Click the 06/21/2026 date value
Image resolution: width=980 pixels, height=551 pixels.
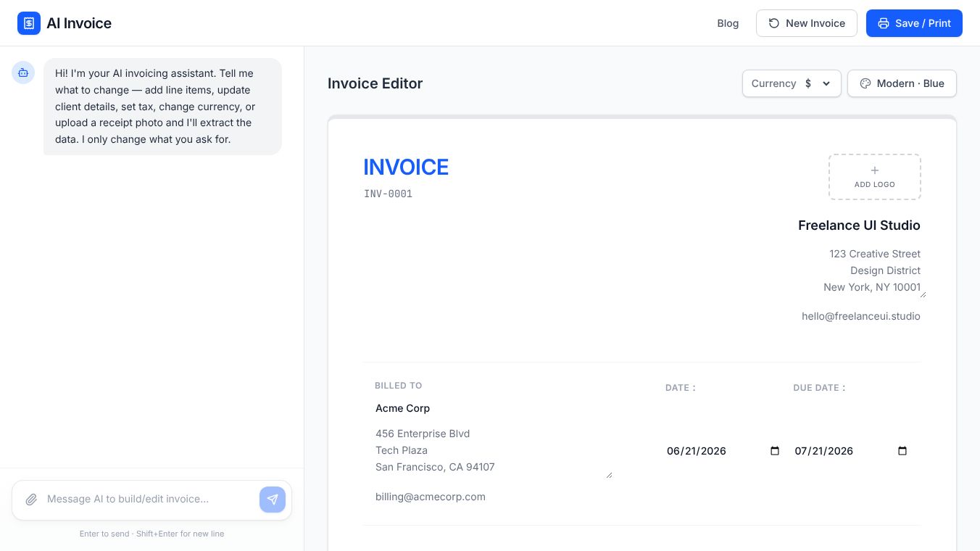(x=697, y=451)
